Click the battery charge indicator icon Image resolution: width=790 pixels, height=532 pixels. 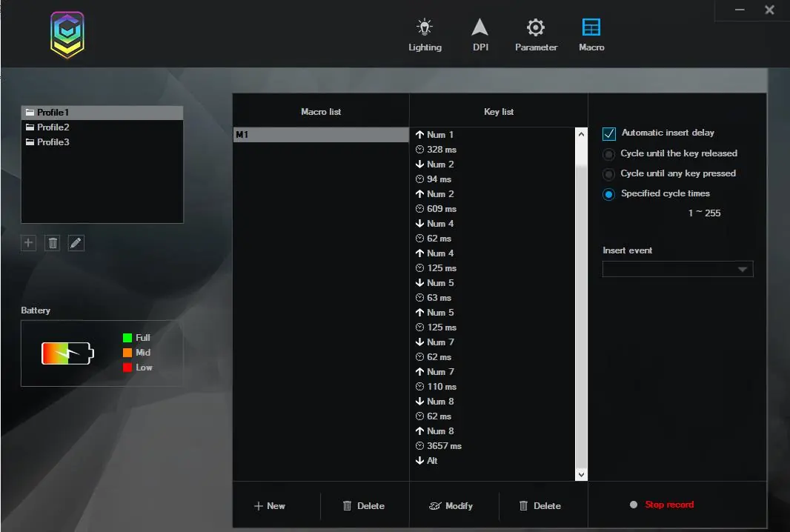point(67,353)
